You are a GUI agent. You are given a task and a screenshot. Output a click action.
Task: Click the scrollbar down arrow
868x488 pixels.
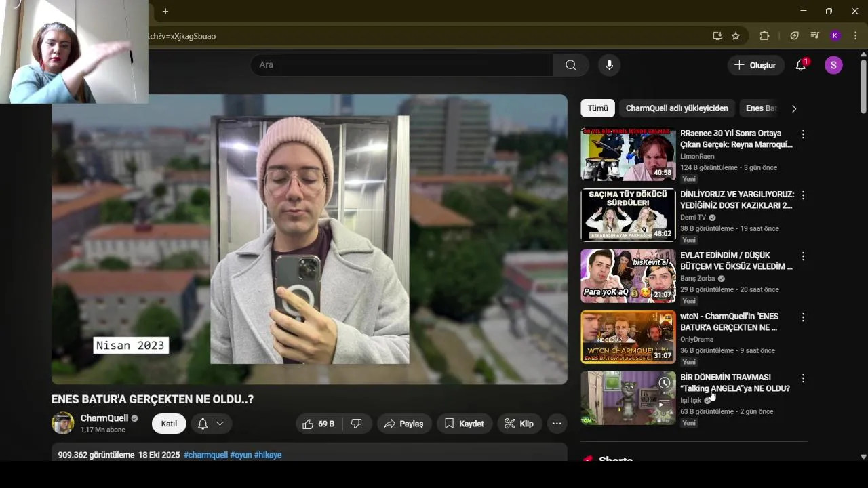(863, 457)
